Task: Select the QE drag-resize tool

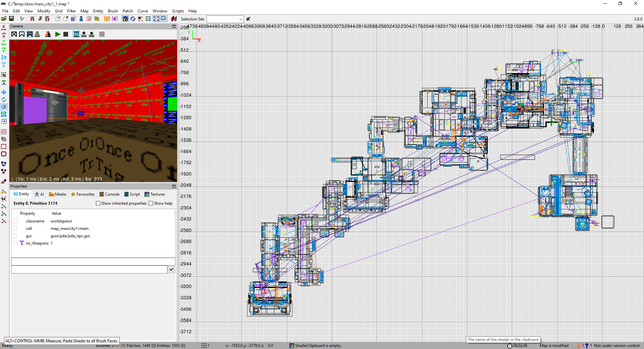Action: pyautogui.click(x=4, y=107)
